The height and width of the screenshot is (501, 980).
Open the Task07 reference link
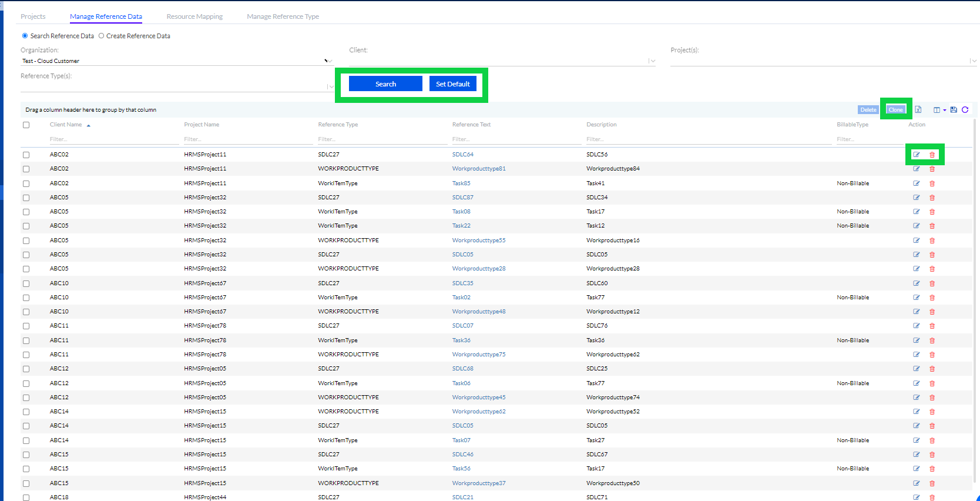pos(461,440)
